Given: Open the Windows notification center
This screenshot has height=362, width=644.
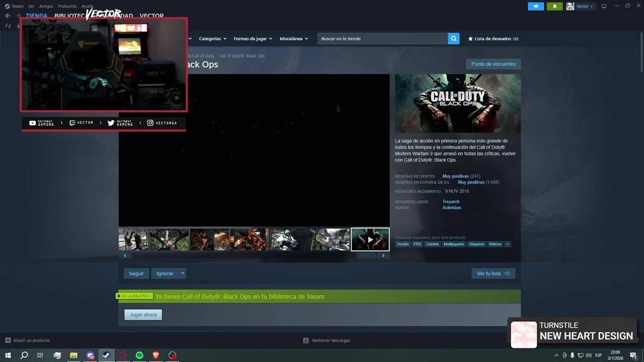Looking at the screenshot, I should point(633,355).
